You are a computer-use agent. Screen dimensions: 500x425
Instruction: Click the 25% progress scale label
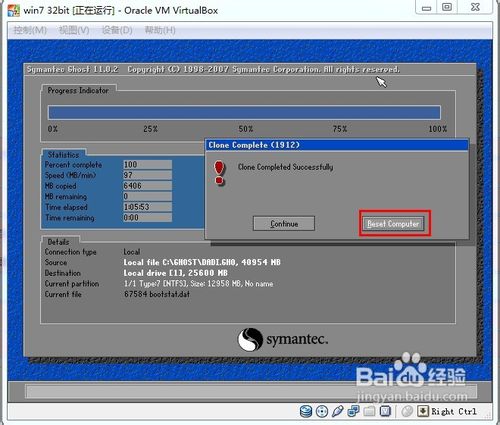(x=150, y=129)
